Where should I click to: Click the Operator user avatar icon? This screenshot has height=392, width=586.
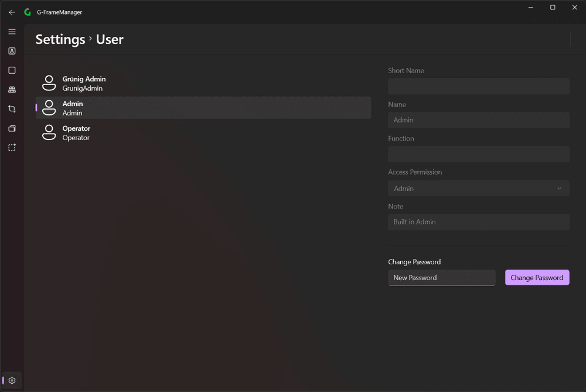coord(49,132)
